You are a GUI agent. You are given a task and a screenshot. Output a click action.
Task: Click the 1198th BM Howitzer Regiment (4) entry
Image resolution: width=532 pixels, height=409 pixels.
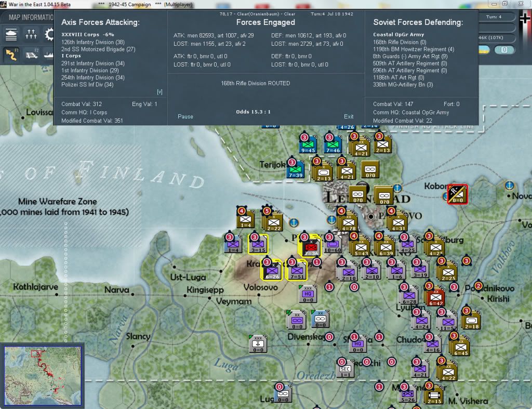pos(413,49)
